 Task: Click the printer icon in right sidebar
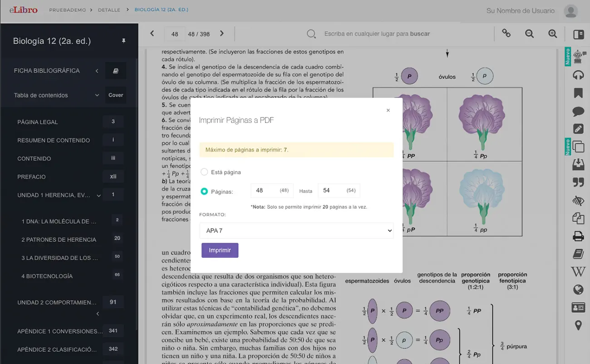pos(578,236)
